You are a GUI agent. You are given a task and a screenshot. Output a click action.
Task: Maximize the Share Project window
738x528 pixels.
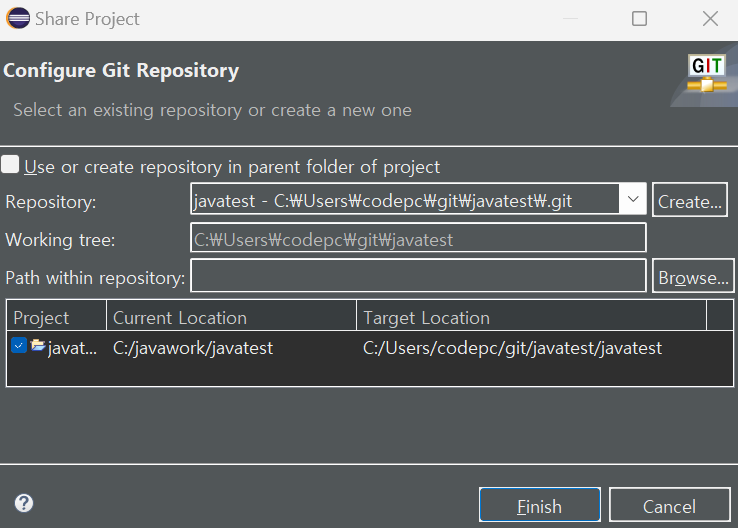[639, 19]
